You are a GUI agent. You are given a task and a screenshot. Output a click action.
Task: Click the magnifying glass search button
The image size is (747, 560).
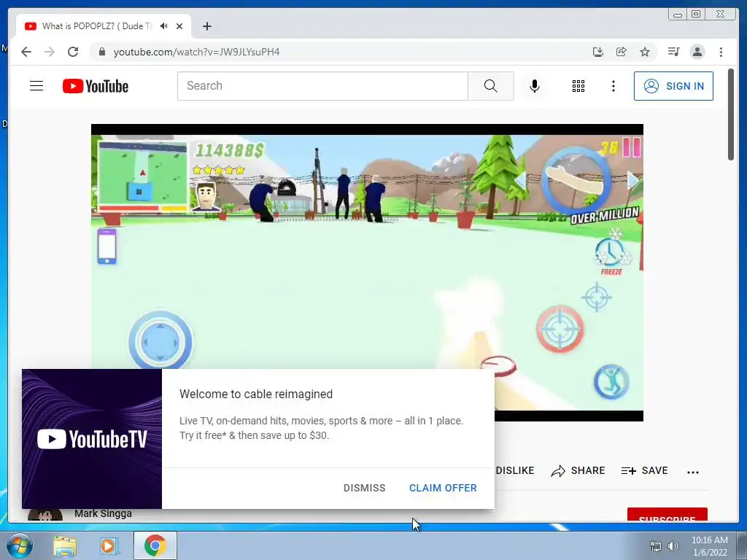pyautogui.click(x=491, y=86)
